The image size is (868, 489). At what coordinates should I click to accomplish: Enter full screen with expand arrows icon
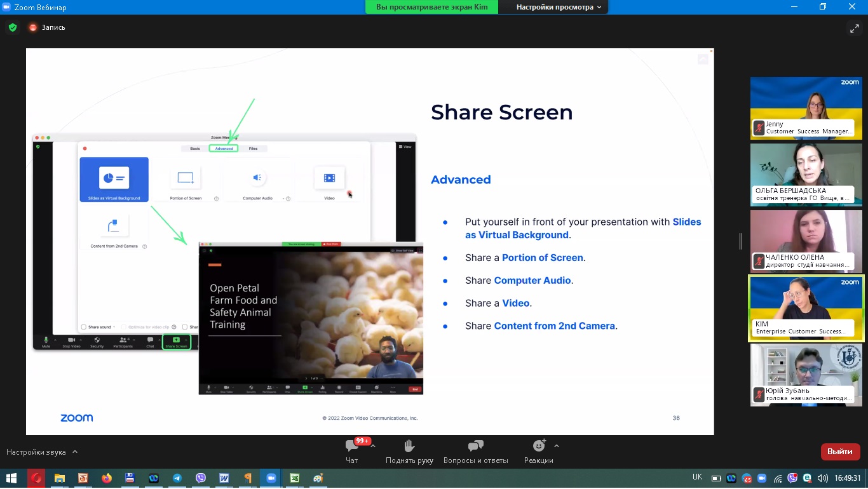tap(854, 28)
